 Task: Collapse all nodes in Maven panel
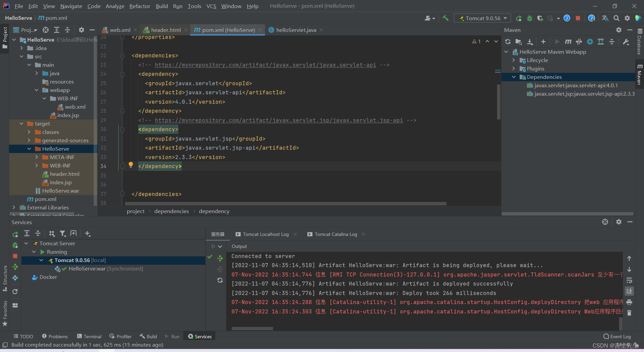(x=612, y=42)
